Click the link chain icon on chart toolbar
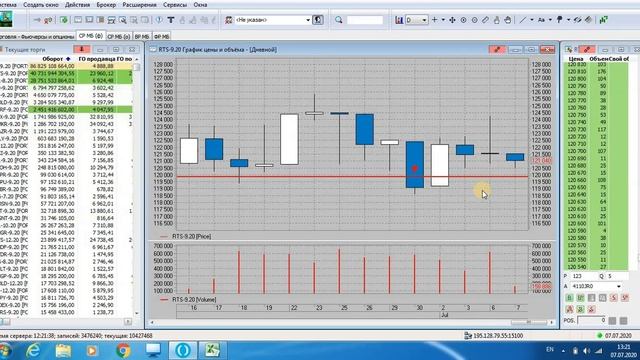640x360 pixels. [x=577, y=20]
